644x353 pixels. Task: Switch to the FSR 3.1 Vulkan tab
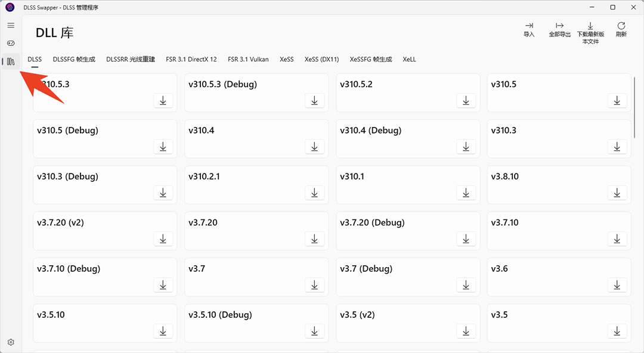(x=248, y=60)
